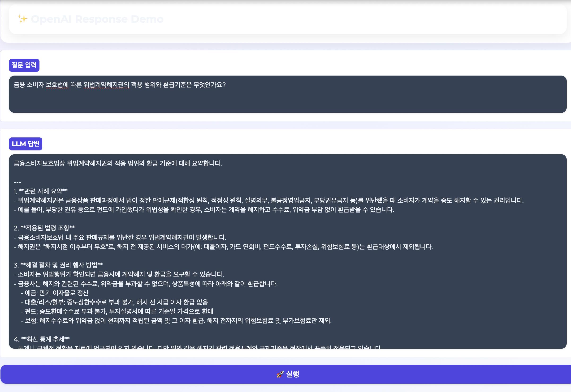This screenshot has height=392, width=571.
Task: Click heading '3. 해결 절차 및 권리 행사 방법'
Action: tap(58, 265)
